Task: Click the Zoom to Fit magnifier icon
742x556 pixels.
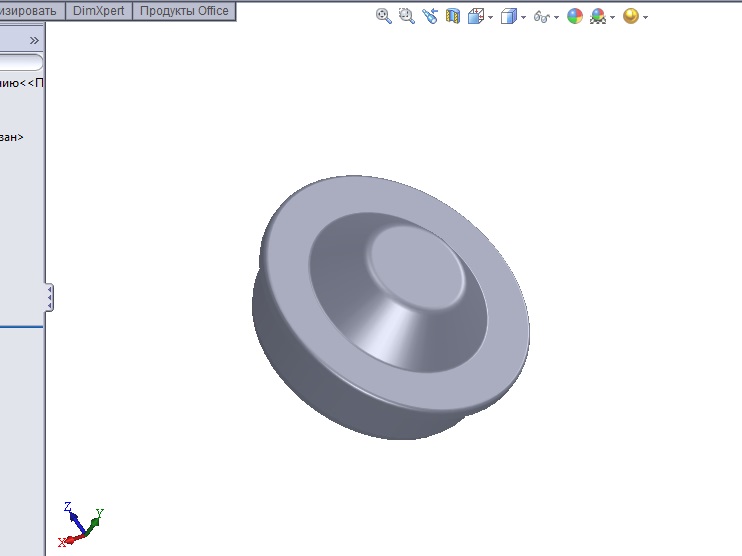Action: point(383,16)
